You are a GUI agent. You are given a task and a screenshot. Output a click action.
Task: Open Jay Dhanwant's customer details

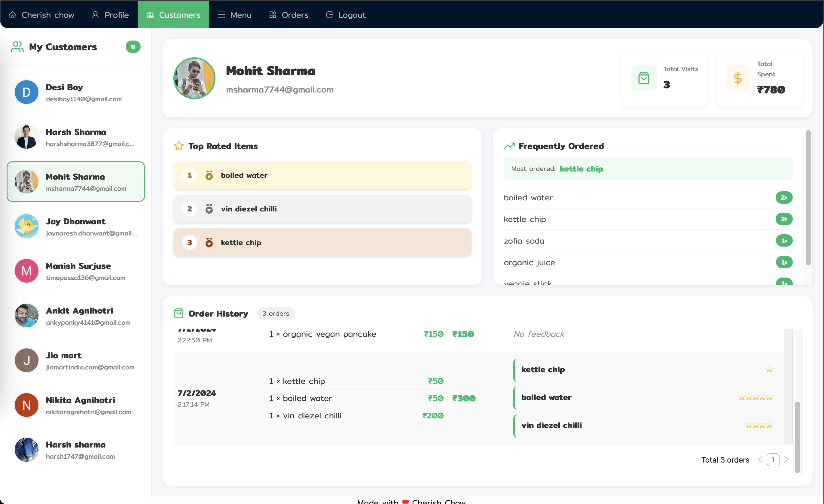75,226
